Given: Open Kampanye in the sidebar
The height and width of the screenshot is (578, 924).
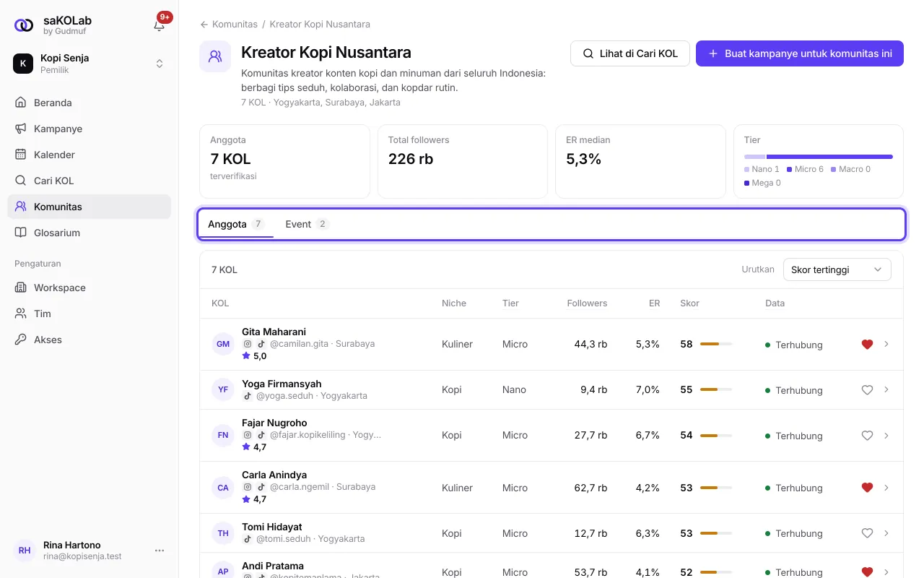Looking at the screenshot, I should [x=89, y=129].
